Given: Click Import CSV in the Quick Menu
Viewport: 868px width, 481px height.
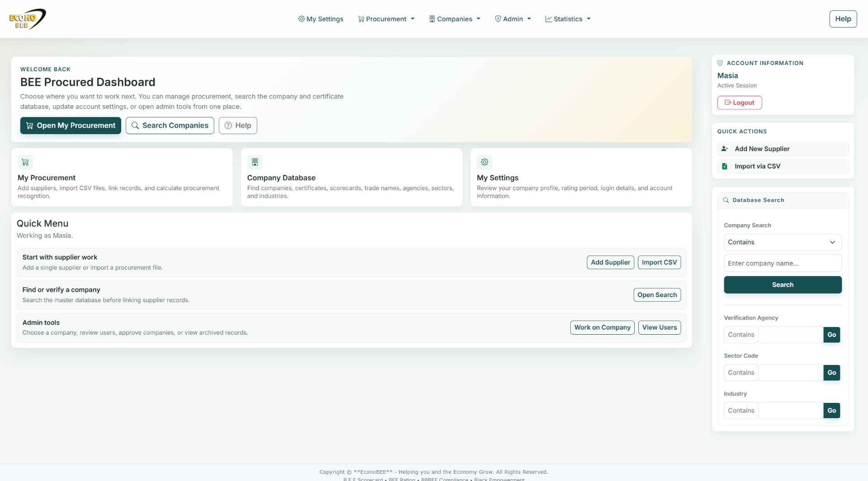Looking at the screenshot, I should coord(659,262).
